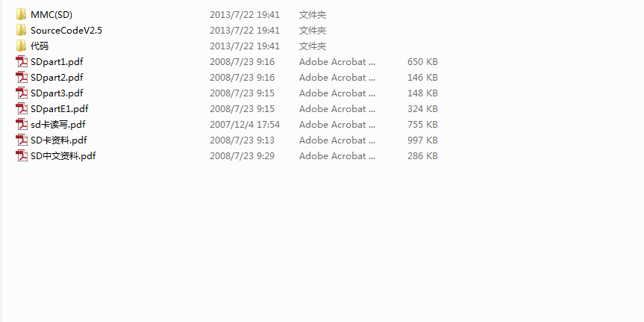Select the file named SDpartE1.pdf
The image size is (644, 322).
[60, 108]
